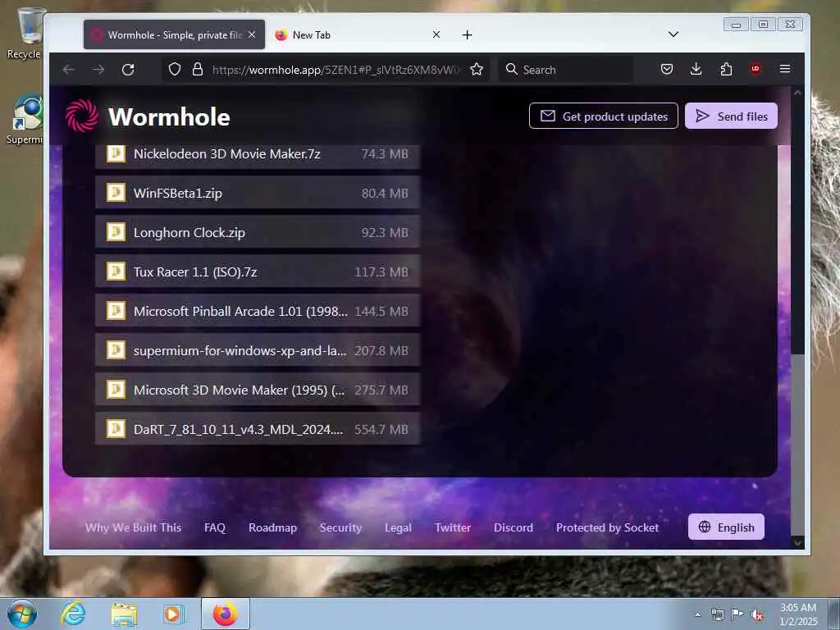Open the Discord footer link

pyautogui.click(x=514, y=527)
